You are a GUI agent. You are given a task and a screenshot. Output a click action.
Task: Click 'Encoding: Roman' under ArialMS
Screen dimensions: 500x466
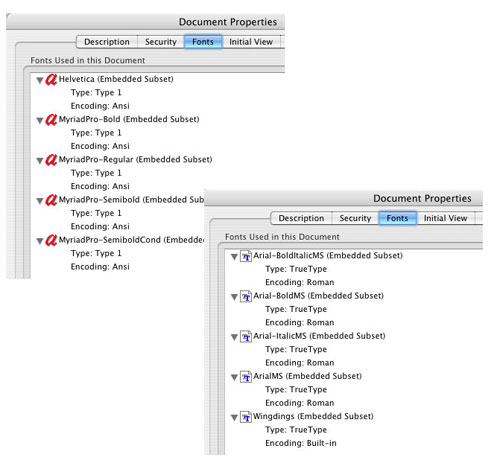point(300,403)
